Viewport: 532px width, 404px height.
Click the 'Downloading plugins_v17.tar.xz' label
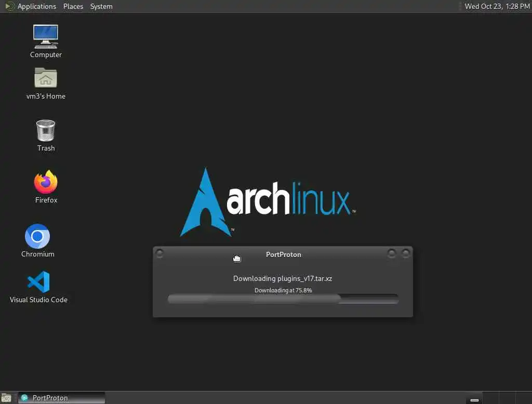(282, 278)
